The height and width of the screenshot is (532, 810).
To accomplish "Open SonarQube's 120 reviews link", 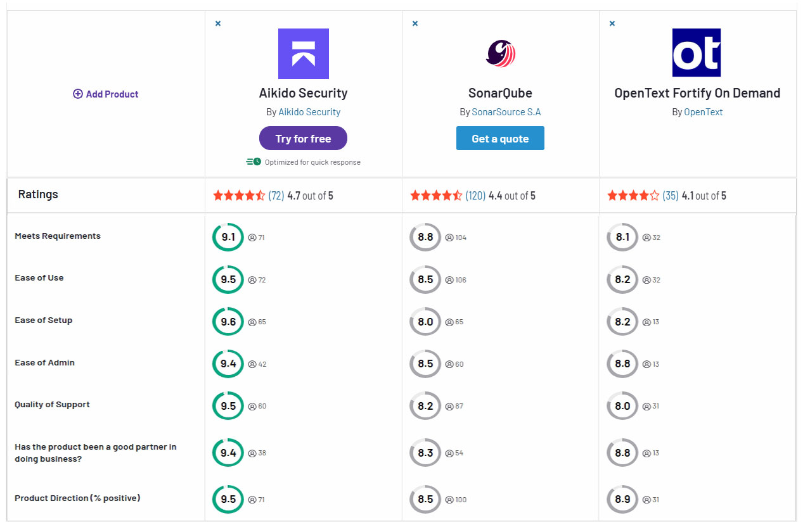I will [x=475, y=196].
